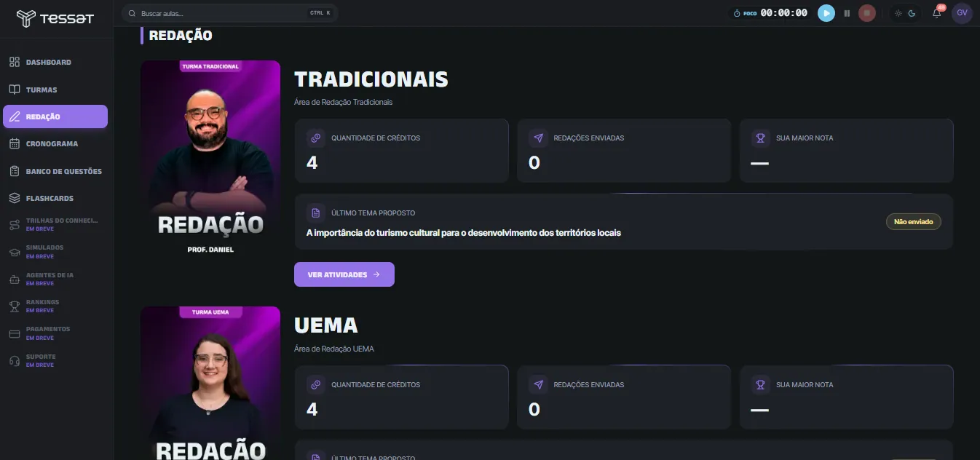Click trophy icon in Tradicionais

coord(761,138)
